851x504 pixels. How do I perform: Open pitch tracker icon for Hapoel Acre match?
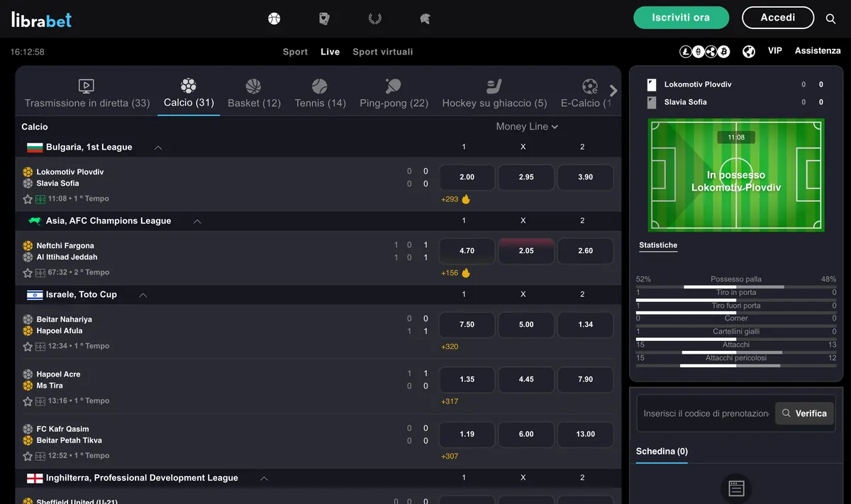pyautogui.click(x=40, y=401)
